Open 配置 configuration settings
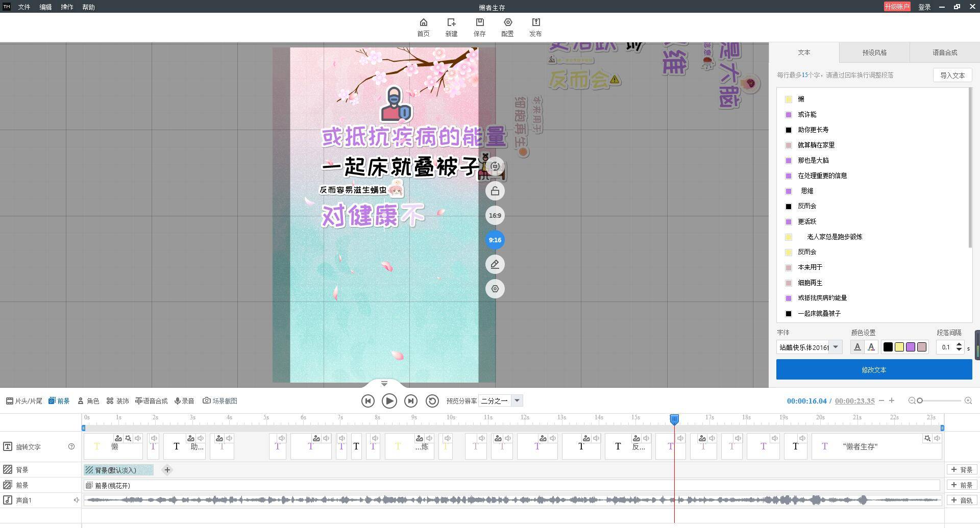The width and height of the screenshot is (980, 528). (507, 28)
